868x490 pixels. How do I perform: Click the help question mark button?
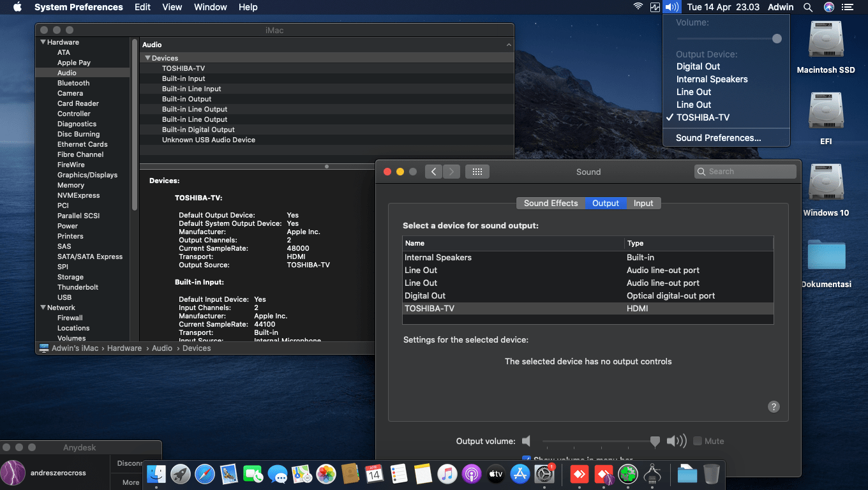click(x=774, y=406)
